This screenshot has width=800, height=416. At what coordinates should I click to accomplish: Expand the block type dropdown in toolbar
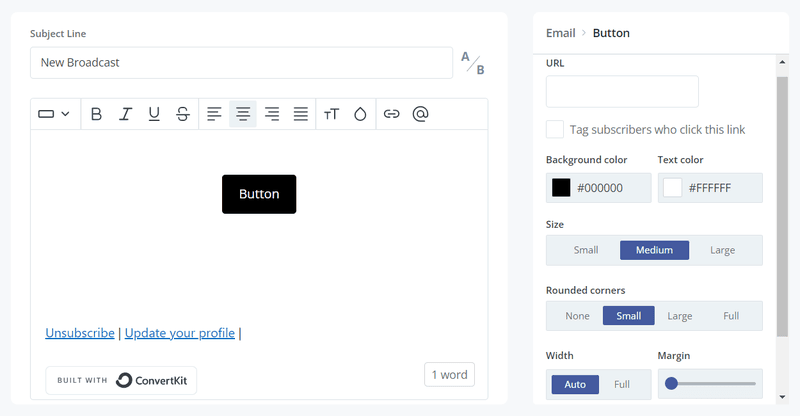coord(53,114)
